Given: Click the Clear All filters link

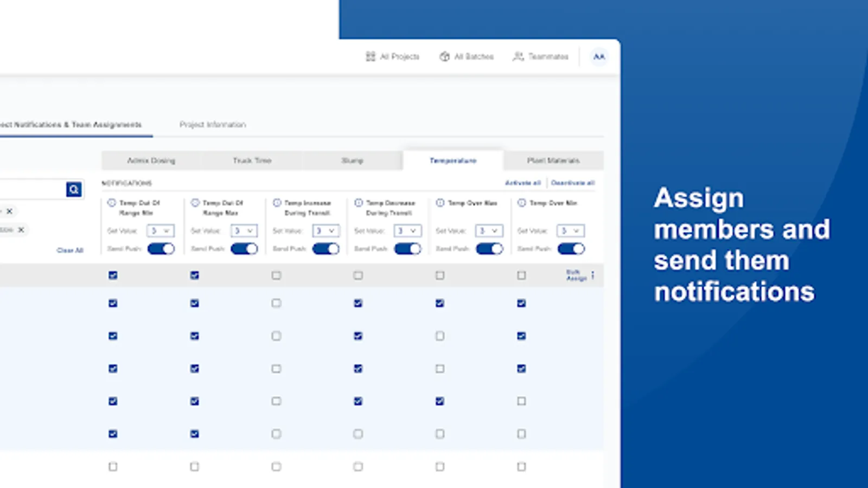Looking at the screenshot, I should (70, 250).
